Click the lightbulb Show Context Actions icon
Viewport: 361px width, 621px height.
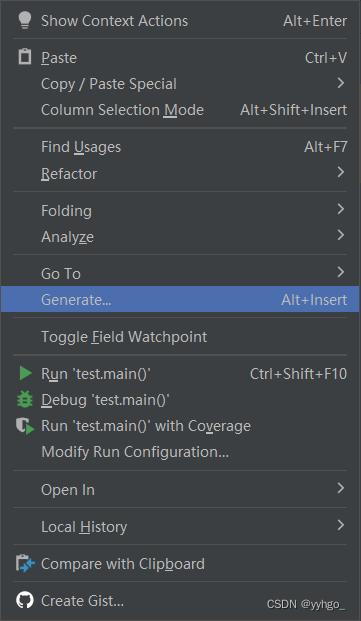(x=25, y=20)
